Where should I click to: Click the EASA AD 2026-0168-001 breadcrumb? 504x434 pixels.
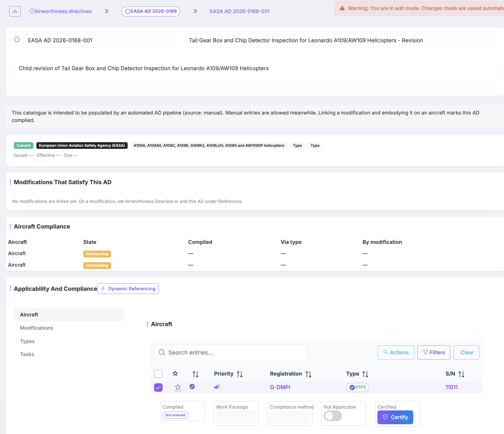240,11
